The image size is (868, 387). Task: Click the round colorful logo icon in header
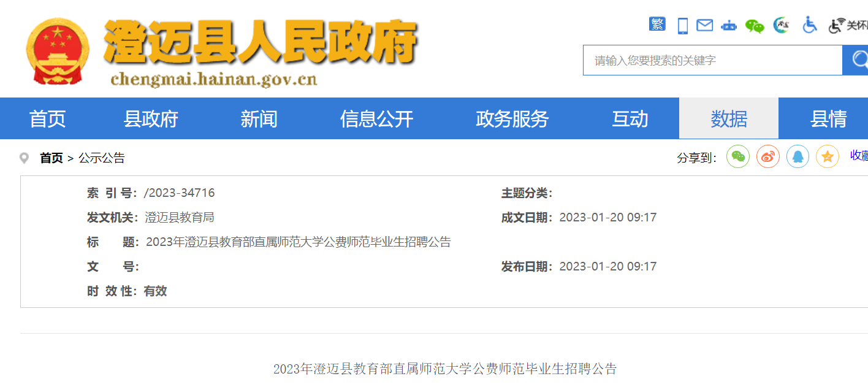coord(781,25)
